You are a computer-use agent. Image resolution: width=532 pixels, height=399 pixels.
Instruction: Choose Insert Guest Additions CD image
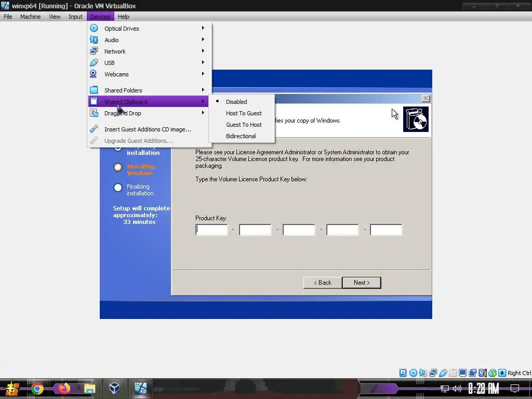pyautogui.click(x=149, y=129)
